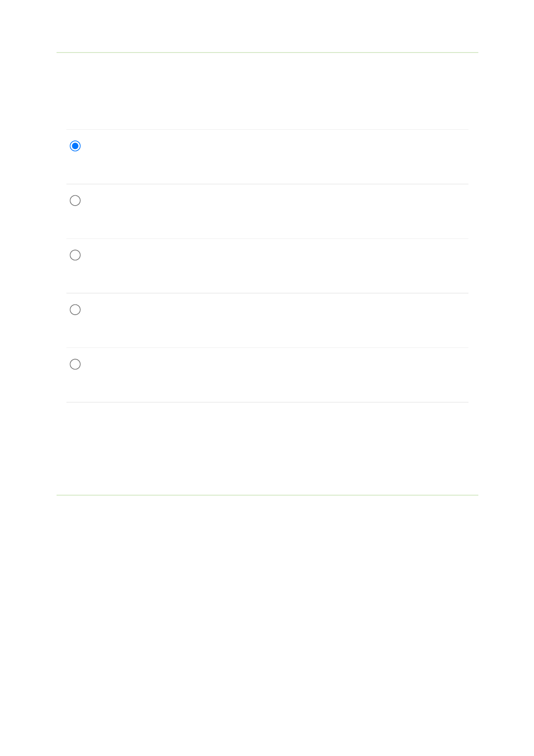Choose the bottom empty radio circle
This screenshot has width=534, height=756.
point(75,364)
